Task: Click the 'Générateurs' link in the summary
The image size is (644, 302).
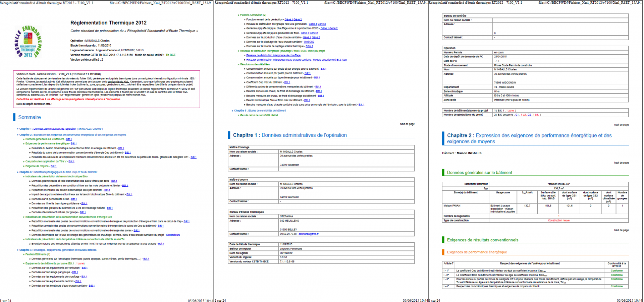Action: pos(173,235)
